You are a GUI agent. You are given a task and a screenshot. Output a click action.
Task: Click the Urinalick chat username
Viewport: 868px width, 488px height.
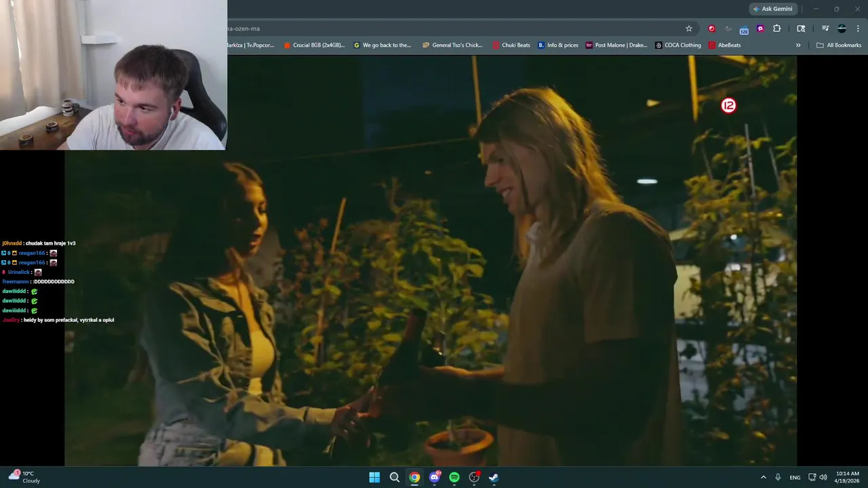tap(19, 272)
